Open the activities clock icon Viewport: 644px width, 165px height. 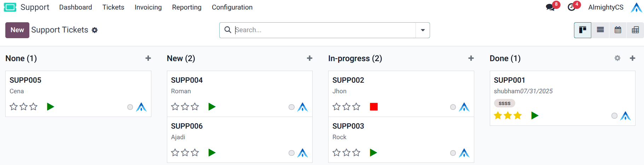tap(572, 7)
